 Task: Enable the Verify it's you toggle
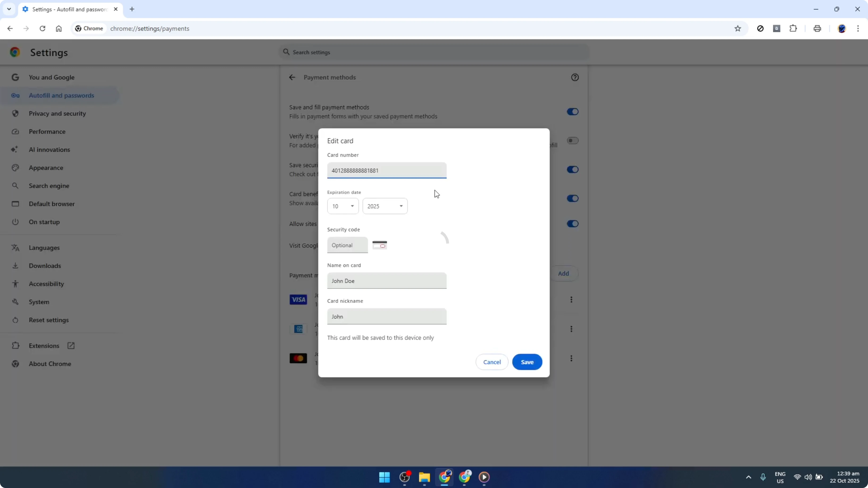pyautogui.click(x=572, y=141)
